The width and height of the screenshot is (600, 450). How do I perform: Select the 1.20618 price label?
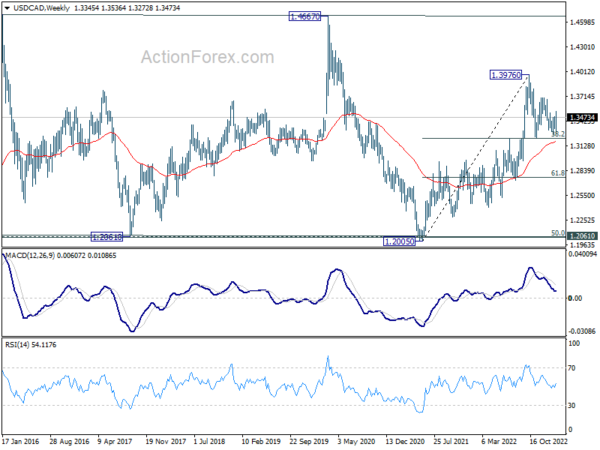[107, 237]
